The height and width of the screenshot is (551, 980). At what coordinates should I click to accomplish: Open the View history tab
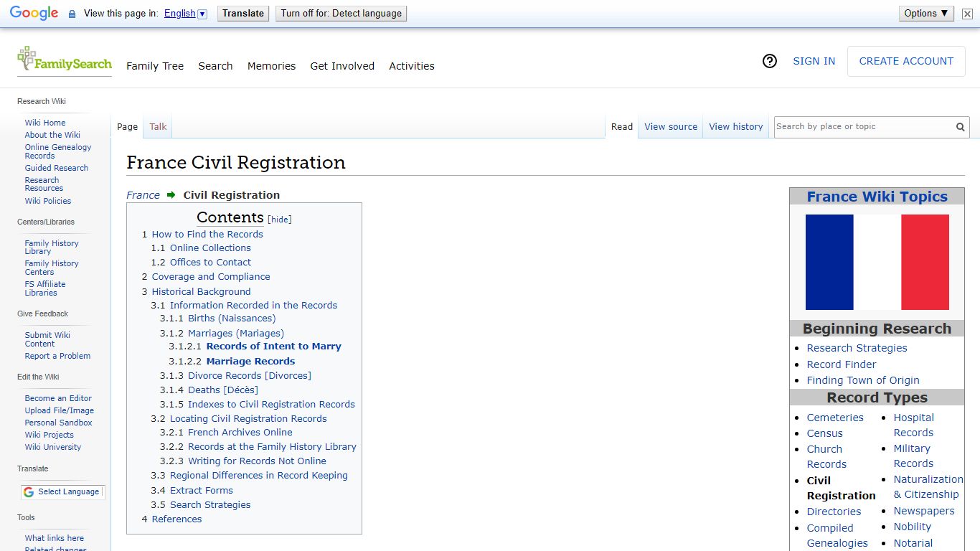(x=736, y=126)
